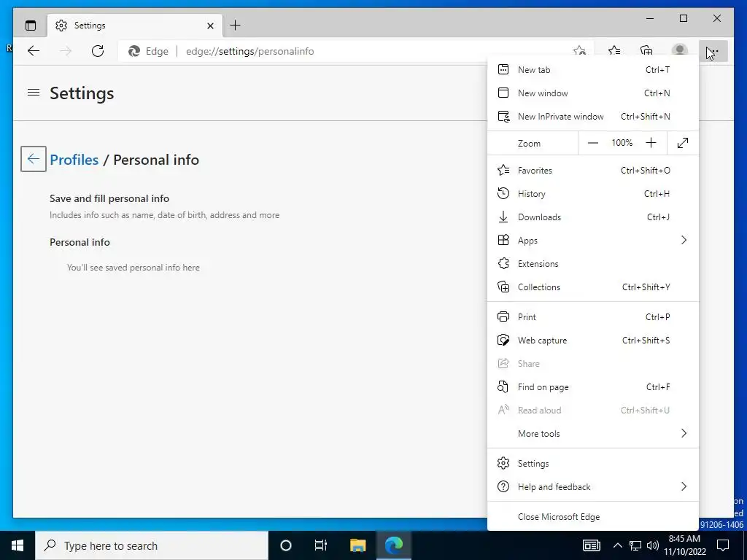Open the Favorites toolbar icon
This screenshot has height=560, width=747.
pyautogui.click(x=614, y=51)
